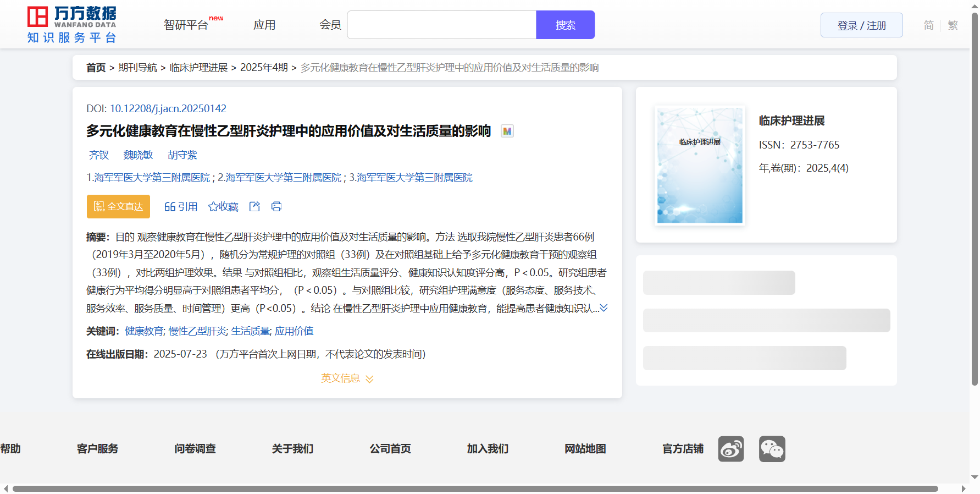
Task: Click the share icon
Action: 254,206
